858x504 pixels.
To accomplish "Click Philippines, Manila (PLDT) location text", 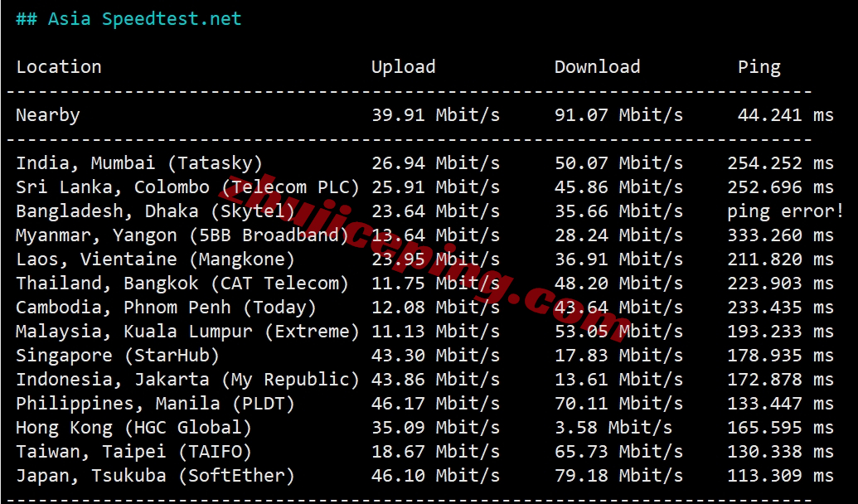I will click(155, 404).
